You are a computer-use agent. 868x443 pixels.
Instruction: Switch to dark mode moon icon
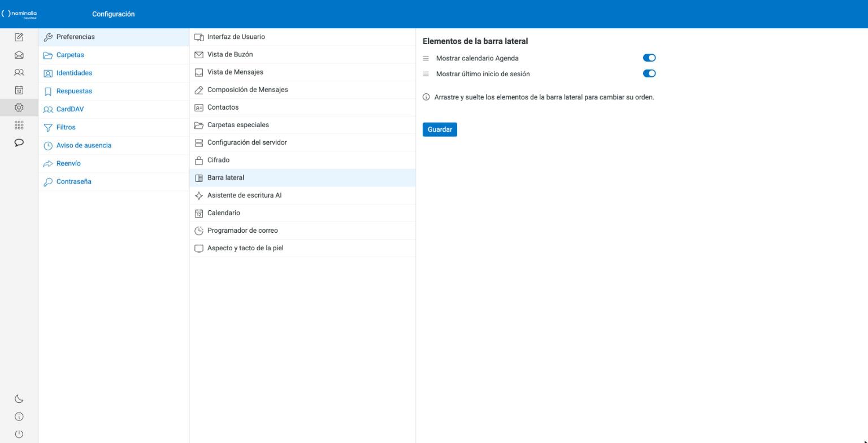19,399
